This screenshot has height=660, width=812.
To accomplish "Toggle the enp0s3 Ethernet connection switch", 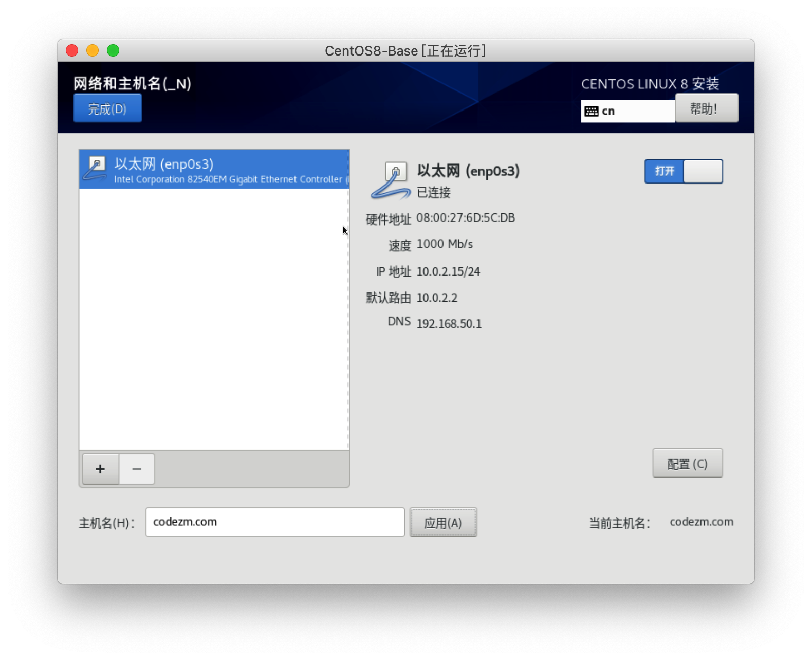I will pos(684,171).
